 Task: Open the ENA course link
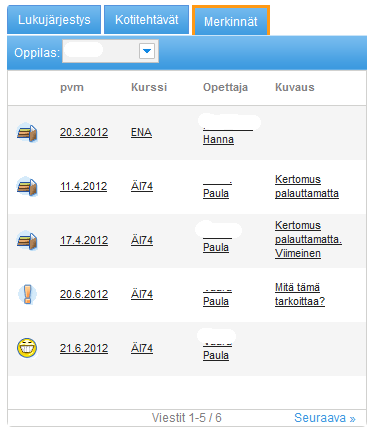tap(141, 132)
